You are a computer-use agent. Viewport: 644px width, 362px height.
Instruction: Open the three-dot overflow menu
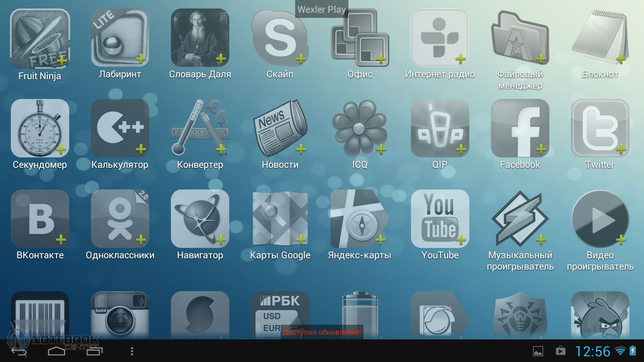[x=132, y=351]
